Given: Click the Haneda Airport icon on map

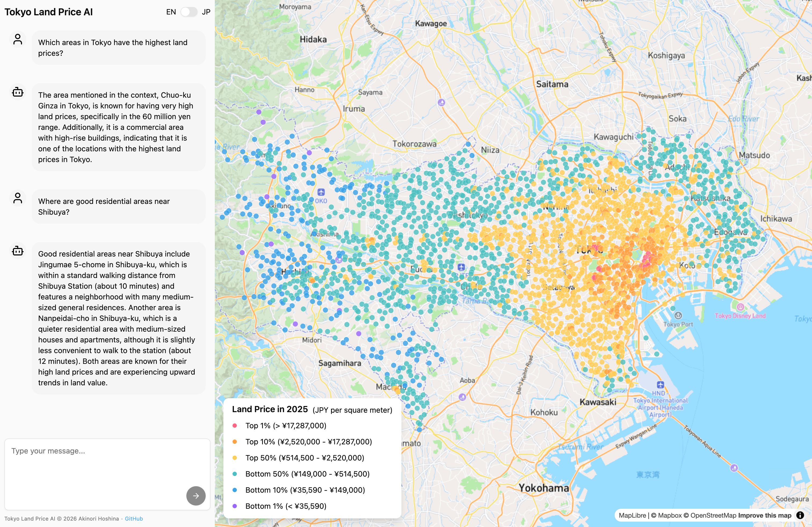Looking at the screenshot, I should click(661, 385).
